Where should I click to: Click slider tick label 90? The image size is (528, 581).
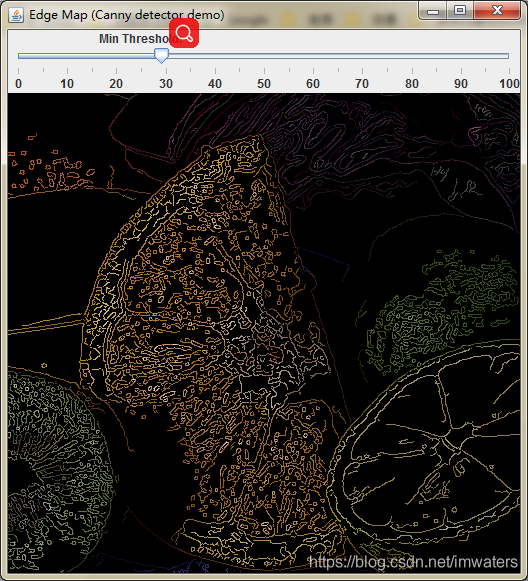tap(461, 84)
